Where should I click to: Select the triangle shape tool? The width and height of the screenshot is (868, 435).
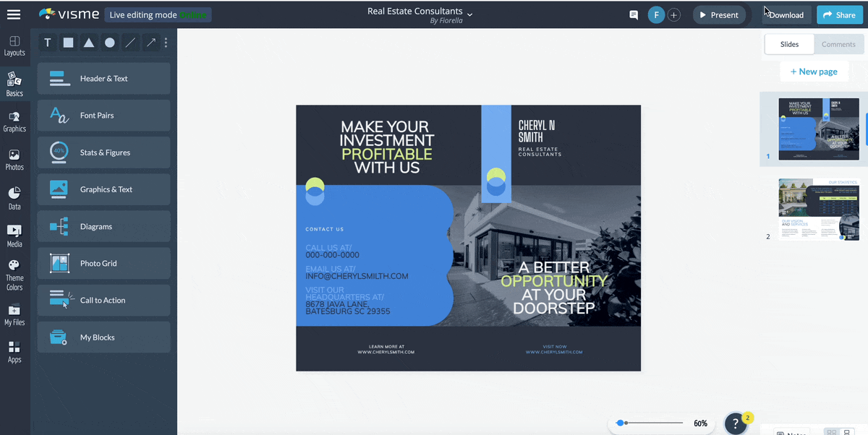pyautogui.click(x=88, y=43)
